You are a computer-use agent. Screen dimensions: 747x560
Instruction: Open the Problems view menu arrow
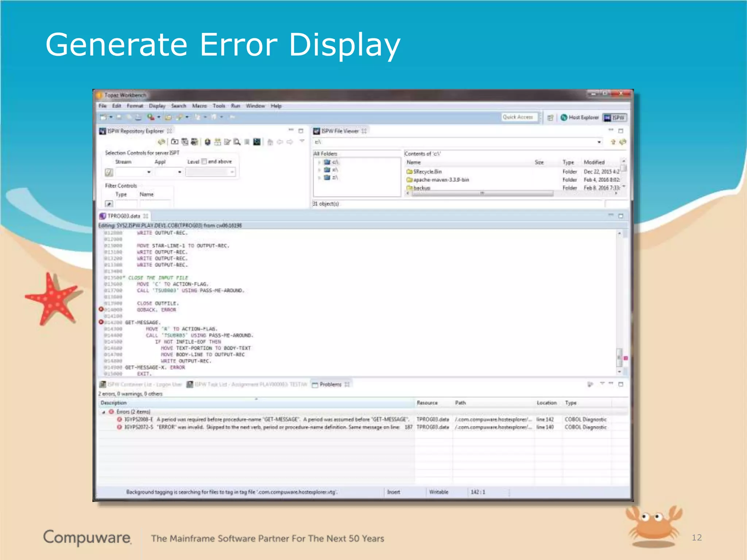tap(602, 384)
